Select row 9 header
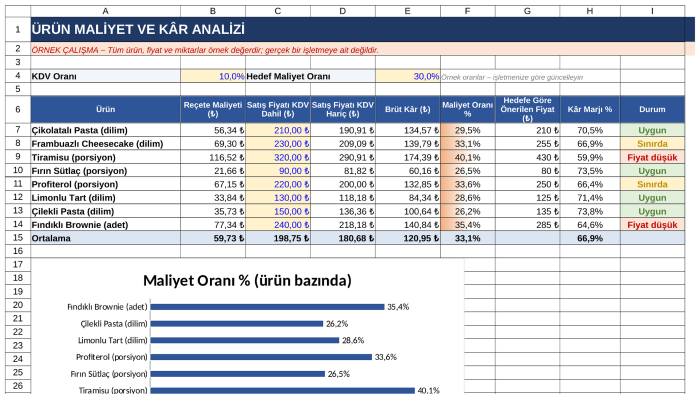Image resolution: width=700 pixels, height=394 pixels. [x=18, y=157]
